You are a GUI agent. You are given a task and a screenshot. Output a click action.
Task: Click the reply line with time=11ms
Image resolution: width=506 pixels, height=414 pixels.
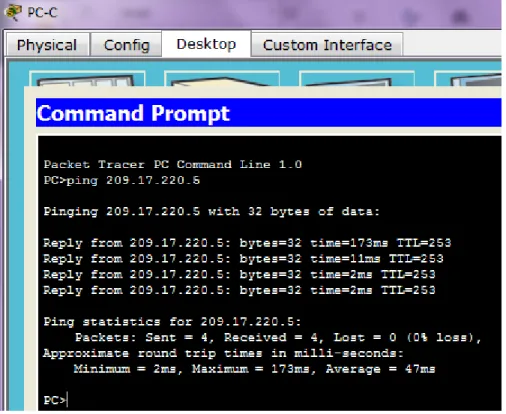pos(243,259)
